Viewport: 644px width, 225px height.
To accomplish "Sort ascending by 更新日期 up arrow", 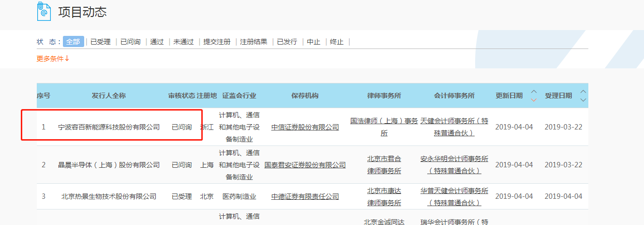I will pyautogui.click(x=534, y=92).
